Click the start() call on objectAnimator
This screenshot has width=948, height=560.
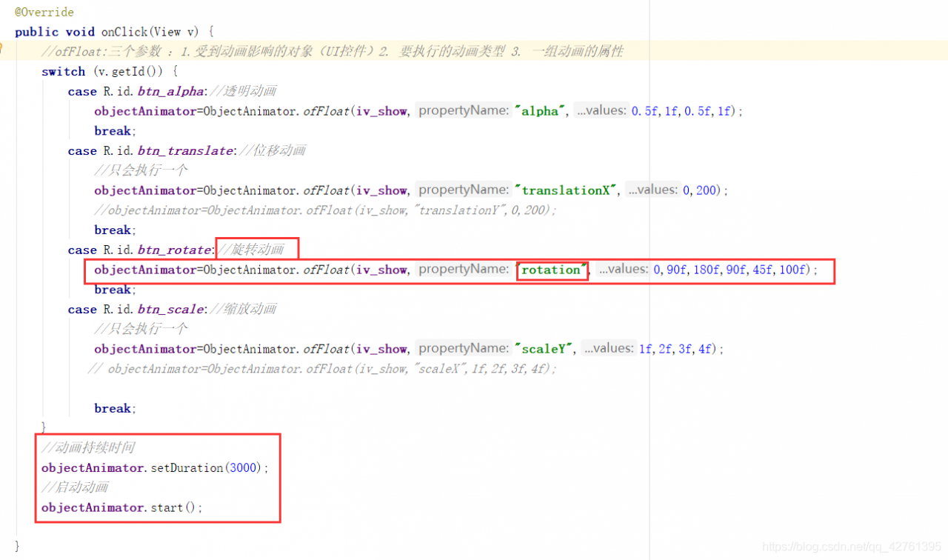tap(173, 507)
